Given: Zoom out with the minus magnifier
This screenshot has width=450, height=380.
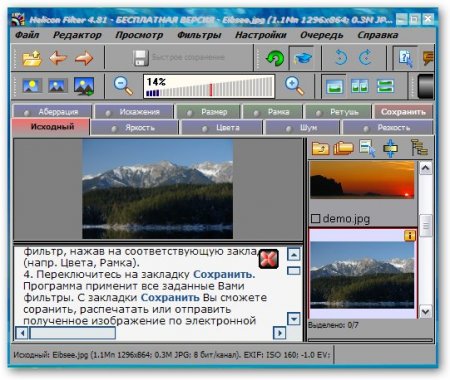Looking at the screenshot, I should tap(123, 86).
